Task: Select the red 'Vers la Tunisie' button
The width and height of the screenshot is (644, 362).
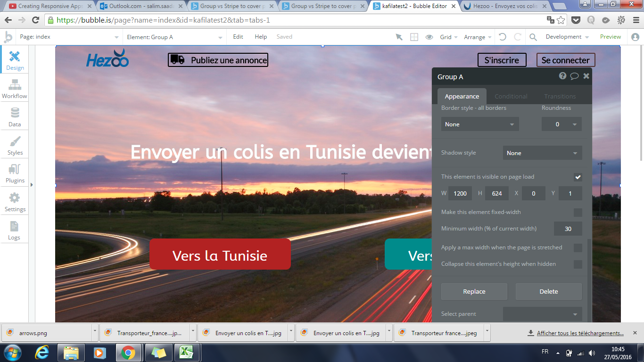Action: pyautogui.click(x=220, y=254)
